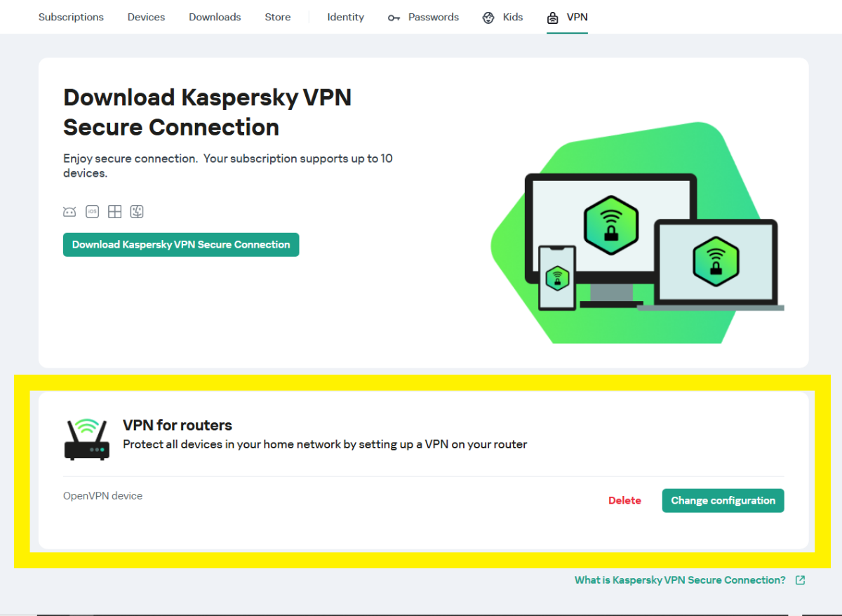Image resolution: width=842 pixels, height=616 pixels.
Task: Click the router icon in VPN for routers
Action: (x=87, y=439)
